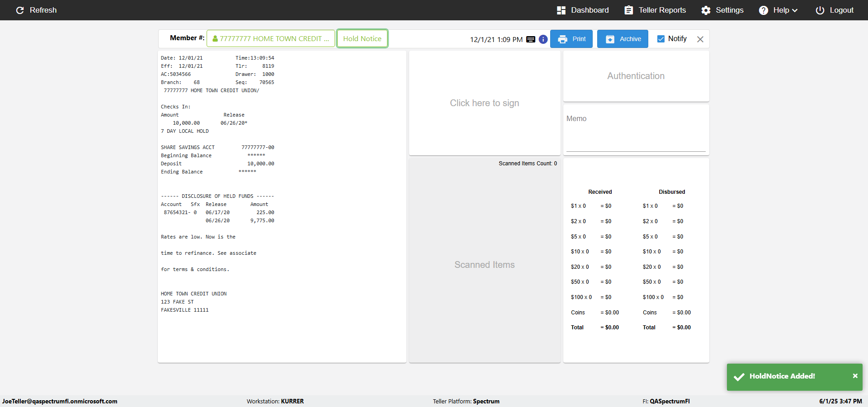Viewport: 868px width, 407px height.
Task: Click the Print button label
Action: (579, 39)
